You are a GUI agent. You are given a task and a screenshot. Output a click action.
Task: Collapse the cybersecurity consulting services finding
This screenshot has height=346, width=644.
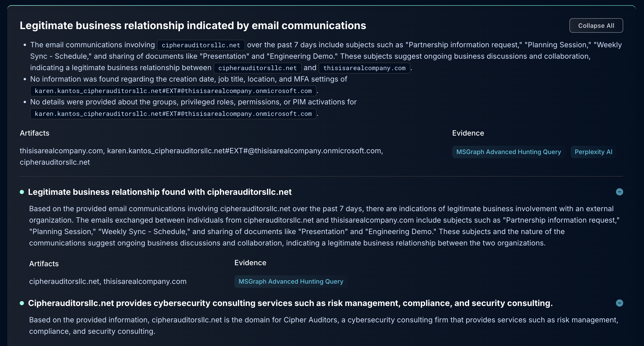pyautogui.click(x=619, y=303)
